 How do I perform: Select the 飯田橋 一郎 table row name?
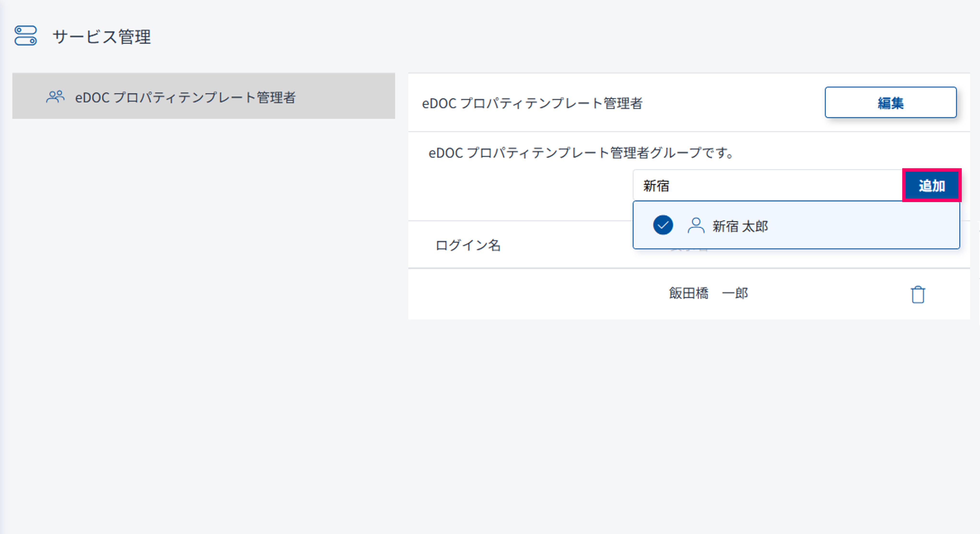(x=708, y=294)
